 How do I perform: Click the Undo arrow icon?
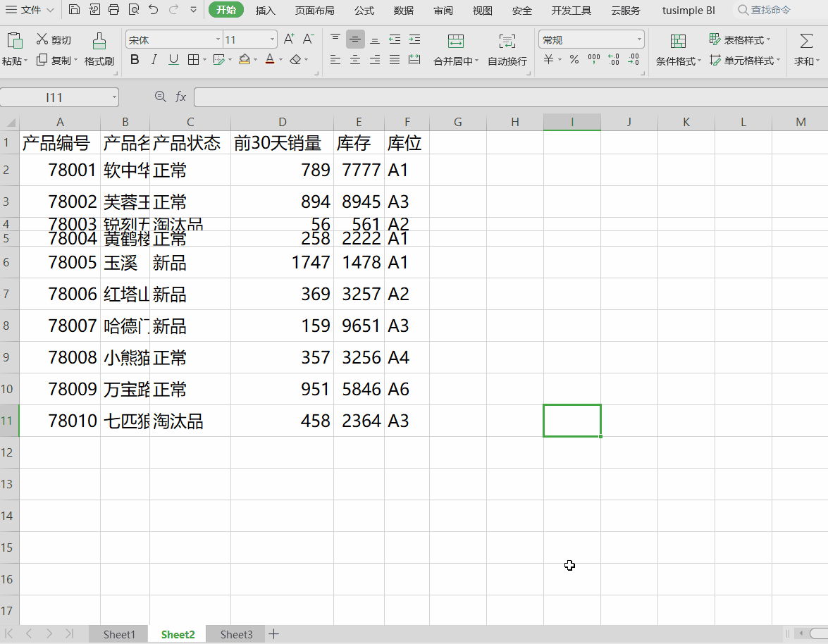click(154, 9)
